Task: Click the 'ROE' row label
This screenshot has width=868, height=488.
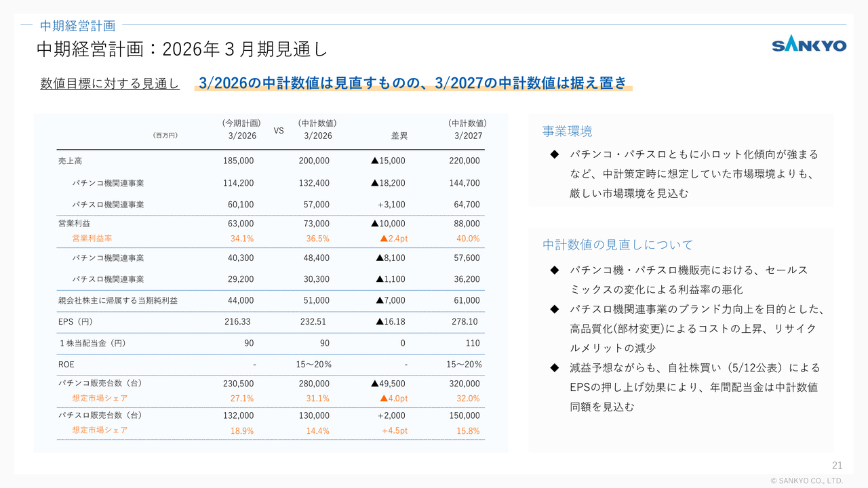Action: [x=66, y=365]
